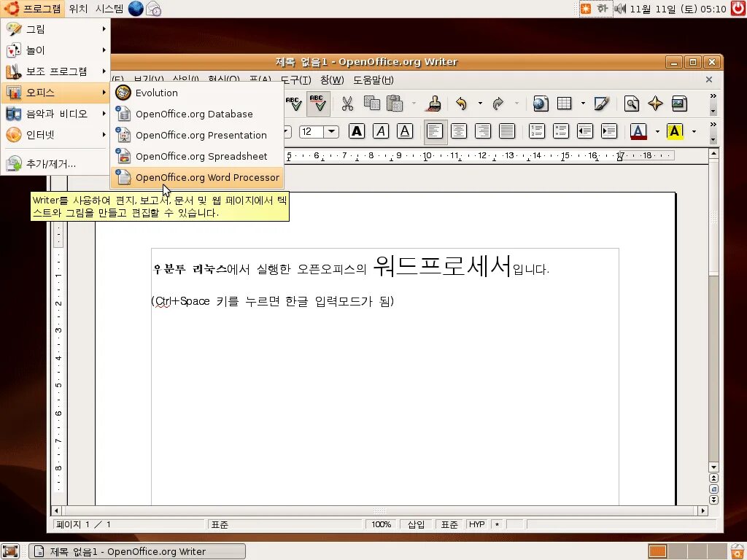The image size is (747, 560).
Task: Click the Writer taskbar window button
Action: click(137, 551)
